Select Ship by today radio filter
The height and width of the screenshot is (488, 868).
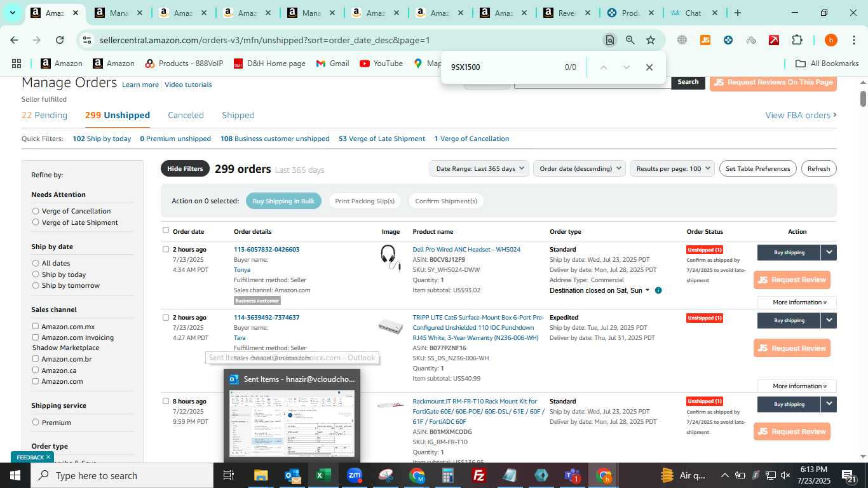(36, 274)
